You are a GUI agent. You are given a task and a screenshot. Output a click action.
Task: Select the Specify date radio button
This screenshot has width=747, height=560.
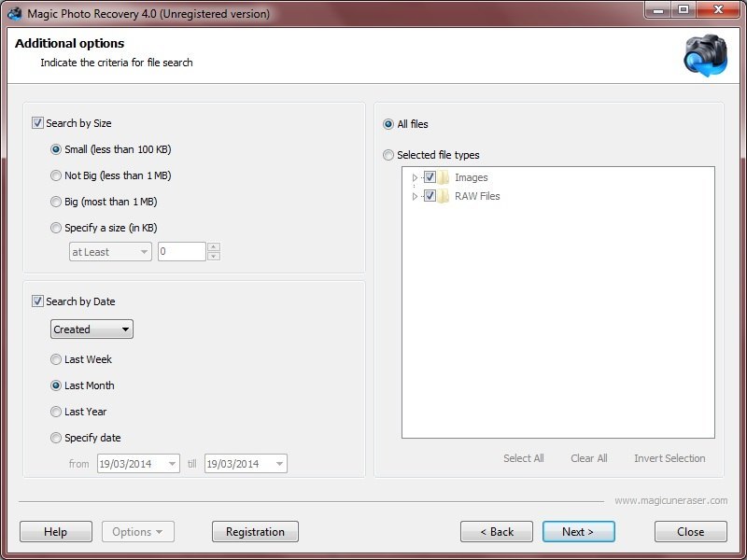[56, 438]
